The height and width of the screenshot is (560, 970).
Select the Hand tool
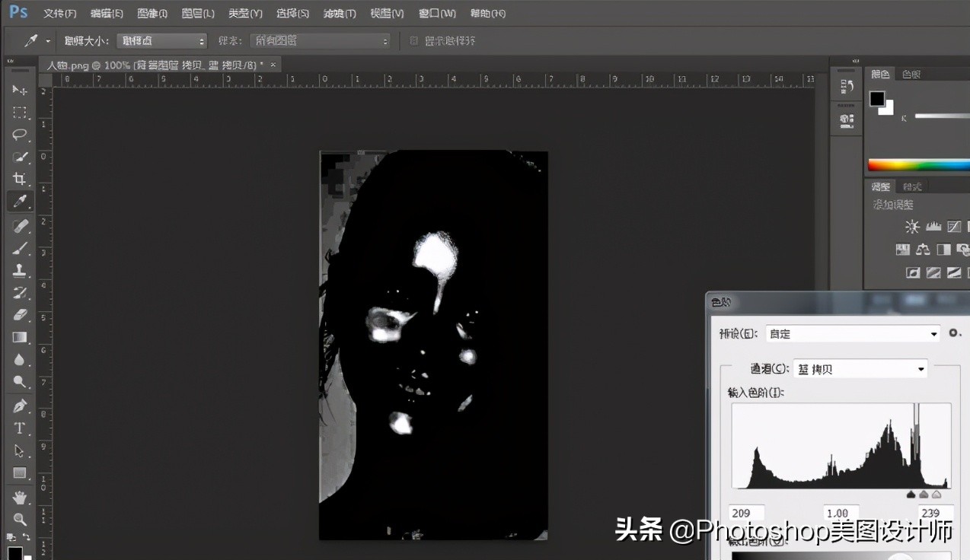click(x=20, y=497)
